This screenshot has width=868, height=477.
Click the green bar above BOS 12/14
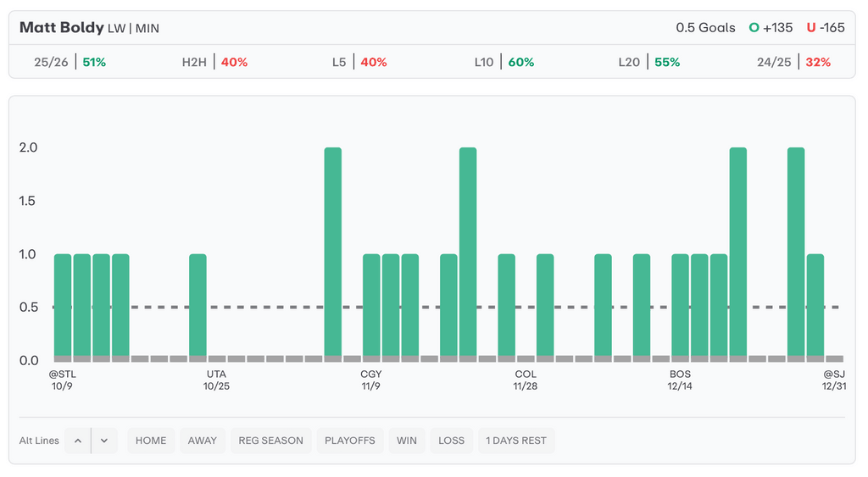(680, 305)
